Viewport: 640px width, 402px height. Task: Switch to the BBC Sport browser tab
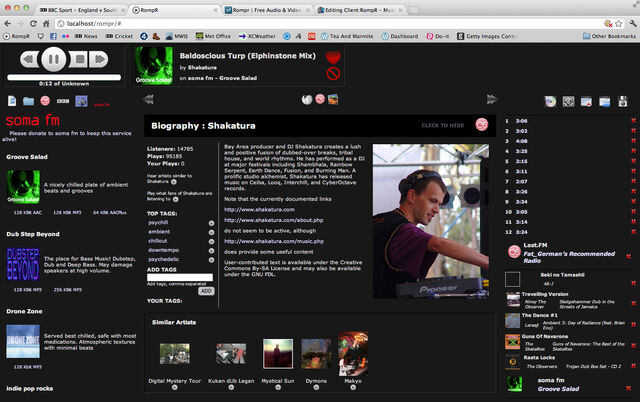click(82, 10)
